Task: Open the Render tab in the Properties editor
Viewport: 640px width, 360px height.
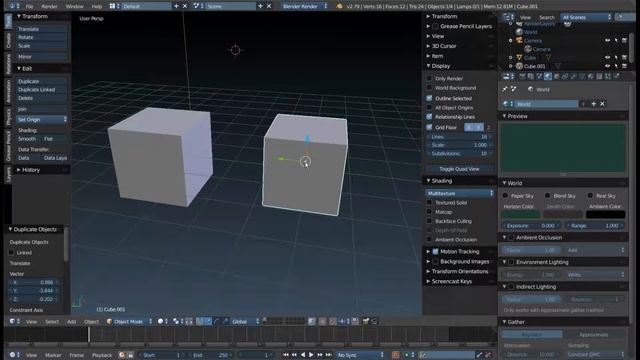Action: pos(522,77)
